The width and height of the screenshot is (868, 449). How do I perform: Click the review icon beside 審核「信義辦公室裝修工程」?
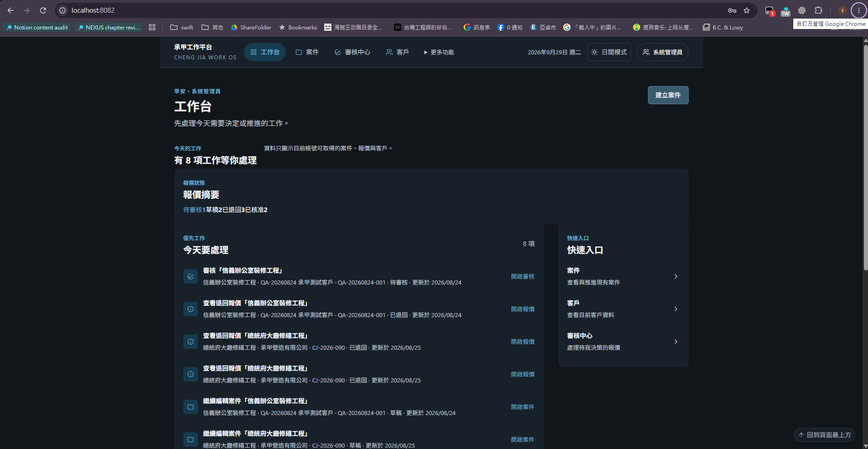[191, 276]
